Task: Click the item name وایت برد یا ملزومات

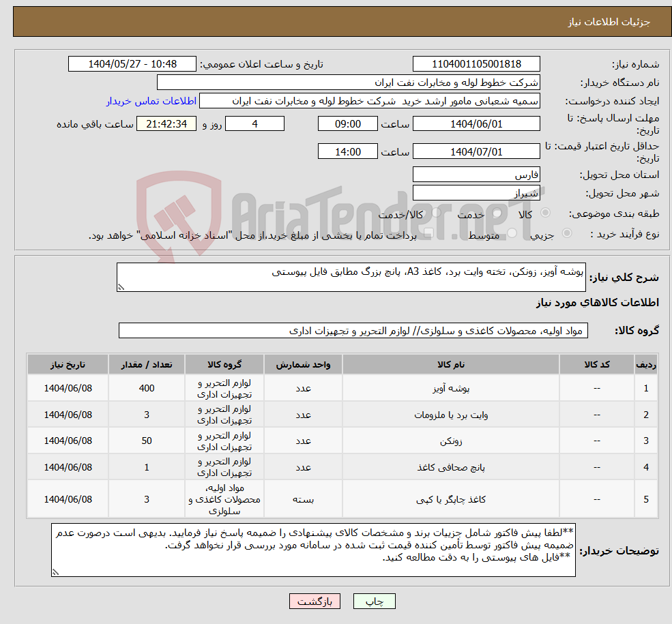Action: point(451,415)
